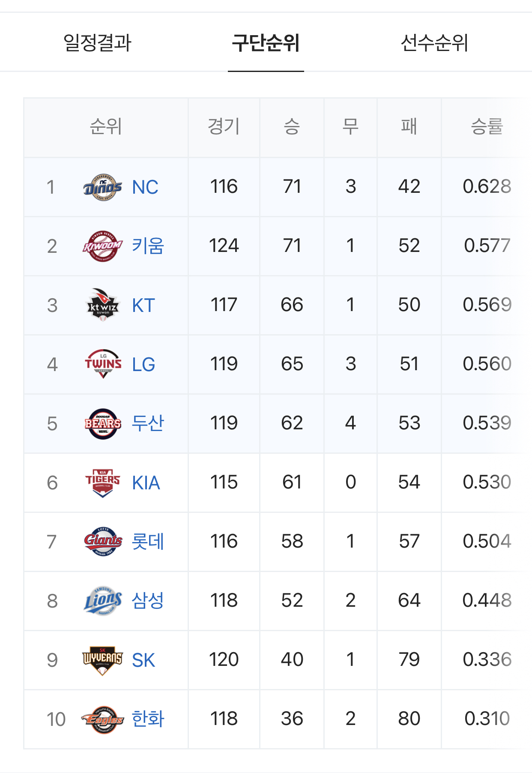Image resolution: width=532 pixels, height=773 pixels.
Task: Select the 구단순위 tab
Action: click(x=266, y=42)
